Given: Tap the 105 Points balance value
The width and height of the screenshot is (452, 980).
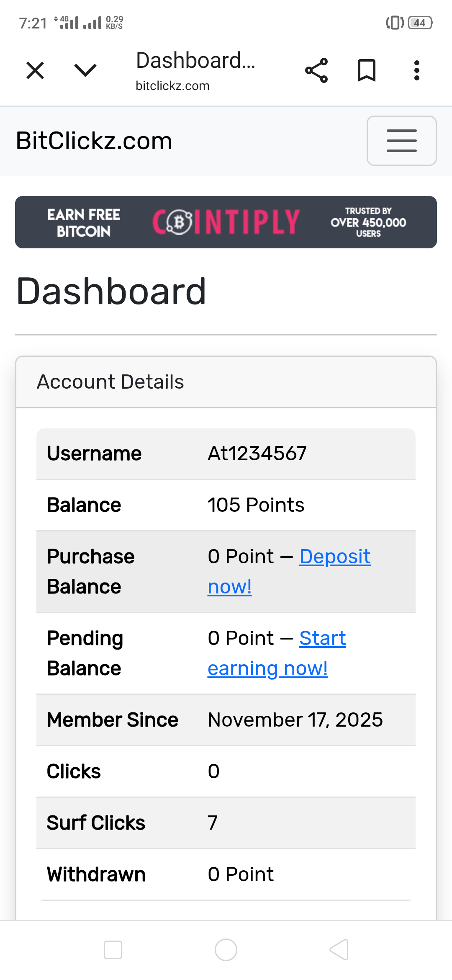Looking at the screenshot, I should [x=256, y=505].
